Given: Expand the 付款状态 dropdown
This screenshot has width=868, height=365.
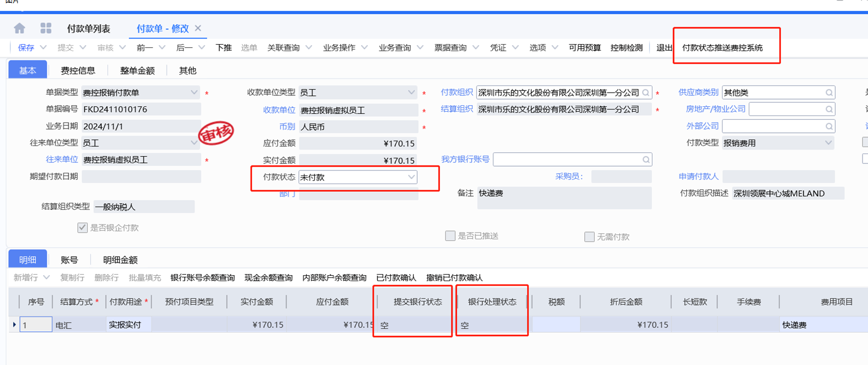Looking at the screenshot, I should pyautogui.click(x=411, y=177).
